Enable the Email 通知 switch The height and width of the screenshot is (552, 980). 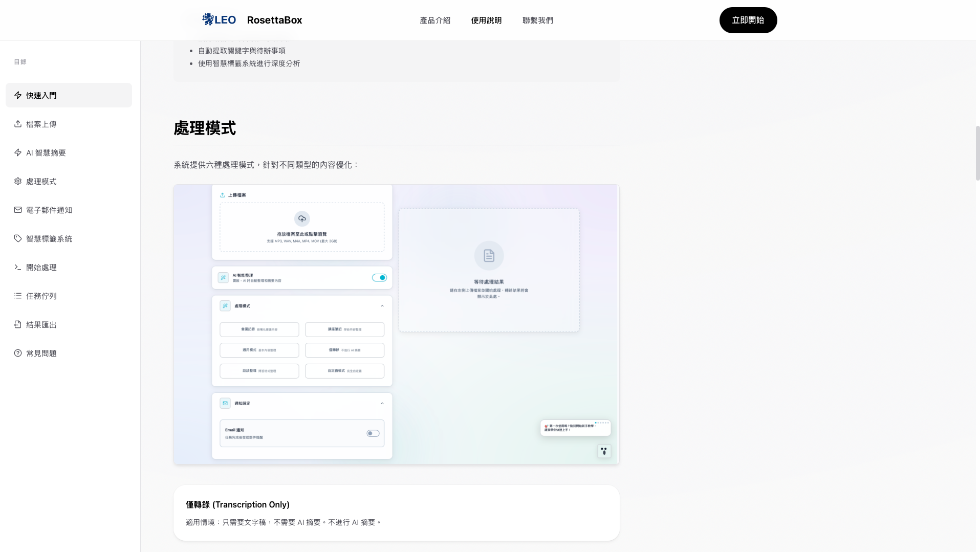pyautogui.click(x=373, y=433)
